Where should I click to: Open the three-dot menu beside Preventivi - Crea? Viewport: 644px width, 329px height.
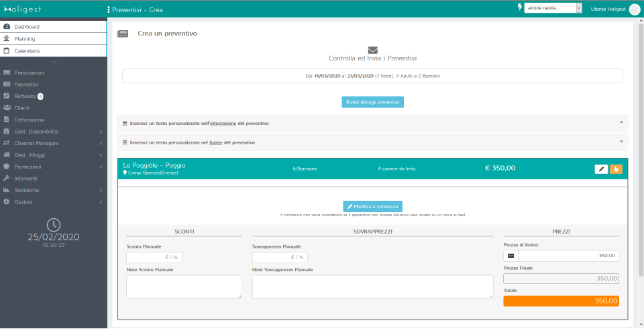[x=109, y=9]
